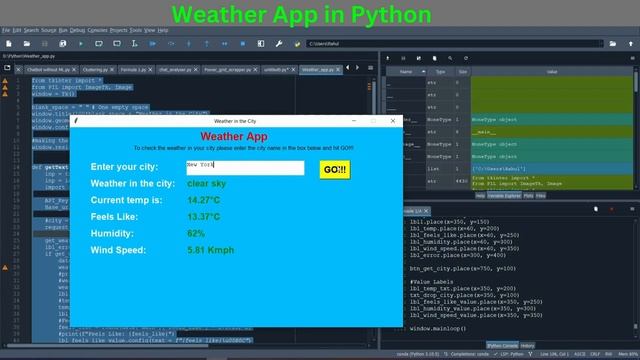Close the untitled0.py editor tab

293,70
